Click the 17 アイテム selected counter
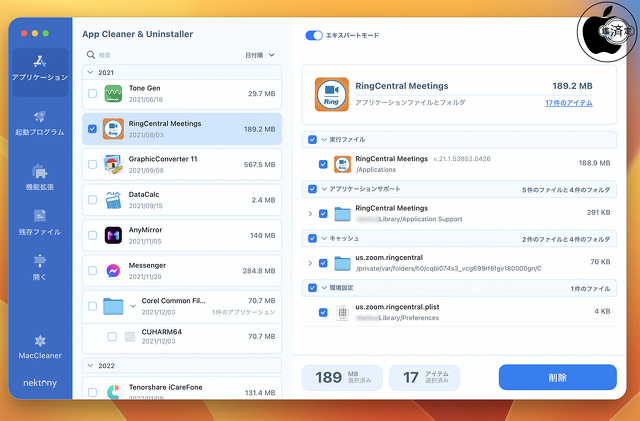The height and width of the screenshot is (421, 640). click(x=424, y=377)
